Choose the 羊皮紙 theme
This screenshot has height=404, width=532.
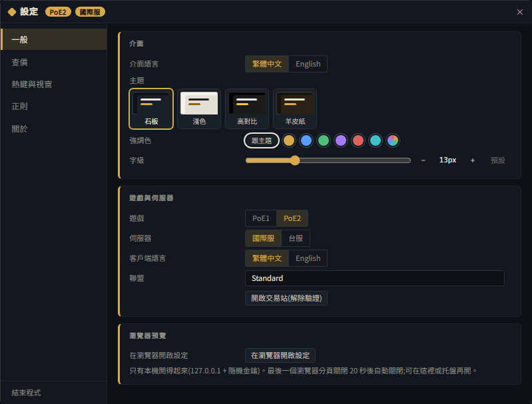(295, 109)
